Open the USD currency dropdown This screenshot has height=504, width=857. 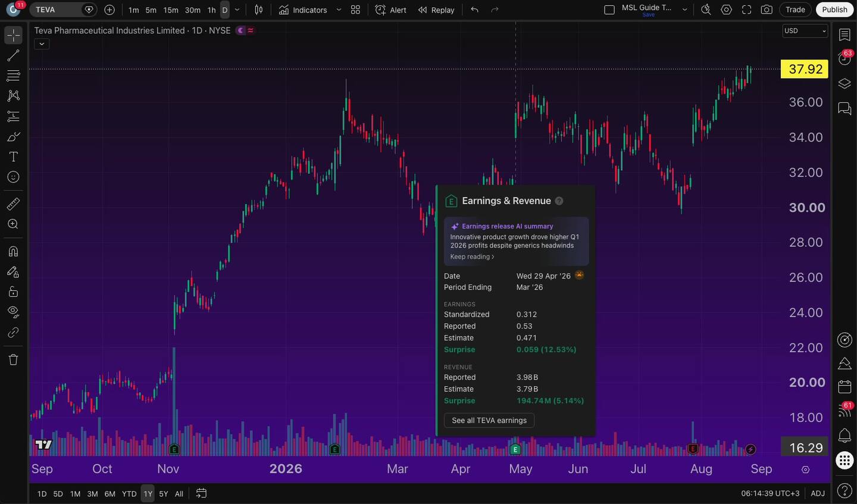tap(805, 31)
